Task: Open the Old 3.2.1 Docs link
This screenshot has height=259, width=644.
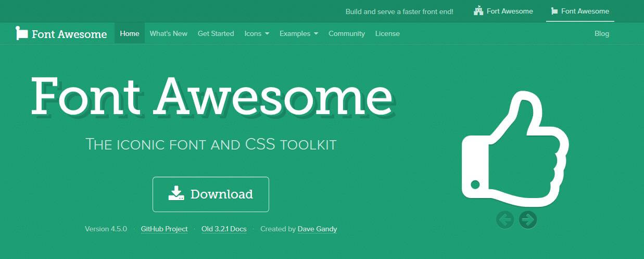Action: (224, 229)
